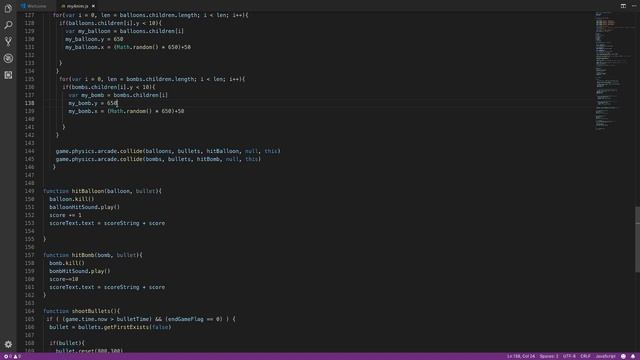Open the Search view in activity bar

point(8,25)
